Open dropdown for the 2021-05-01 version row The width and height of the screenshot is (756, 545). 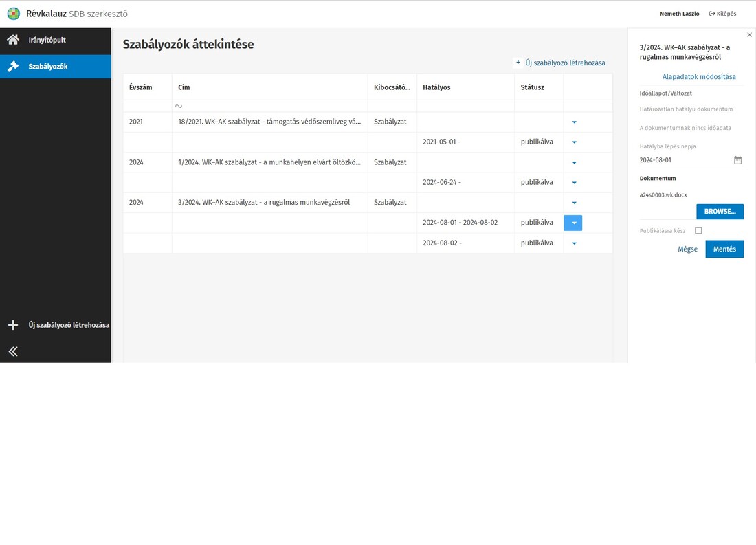click(574, 142)
